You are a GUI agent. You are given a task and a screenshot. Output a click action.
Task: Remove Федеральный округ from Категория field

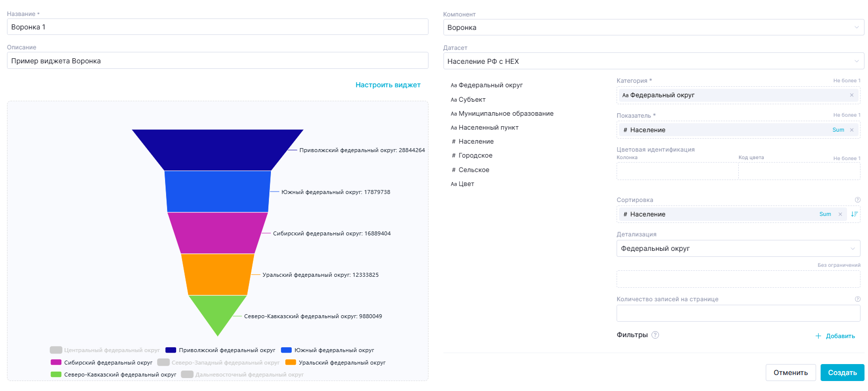click(x=852, y=95)
